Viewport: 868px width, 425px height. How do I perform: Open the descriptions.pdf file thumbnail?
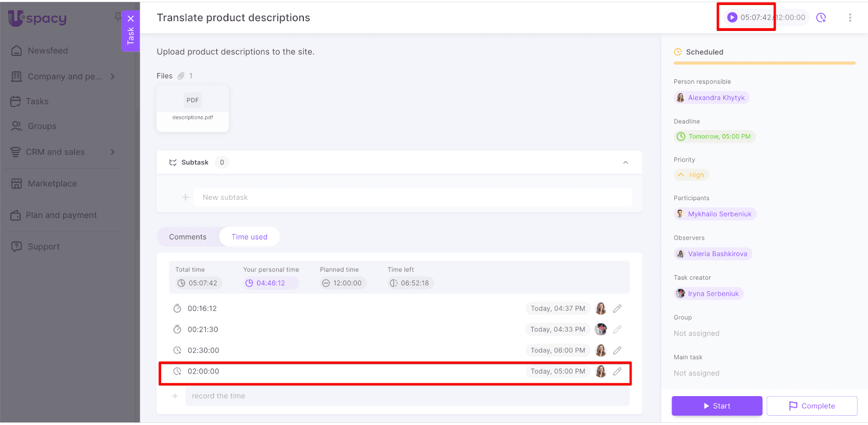193,108
